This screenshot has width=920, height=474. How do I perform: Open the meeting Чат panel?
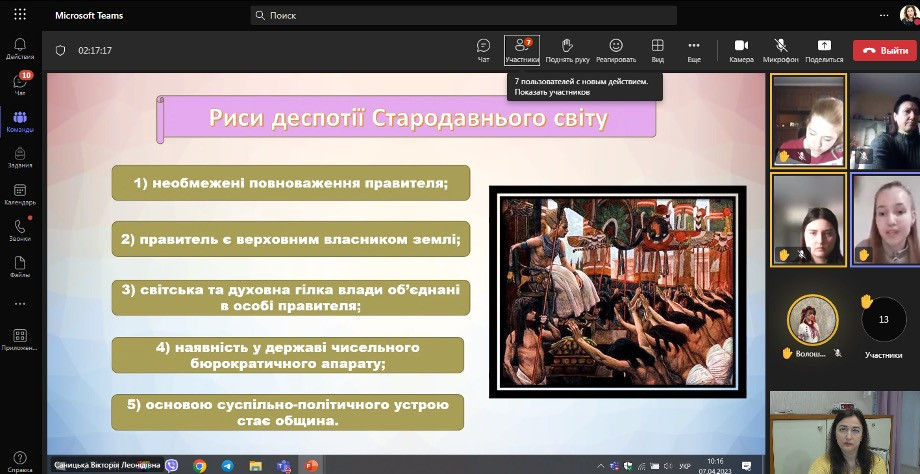coord(483,51)
